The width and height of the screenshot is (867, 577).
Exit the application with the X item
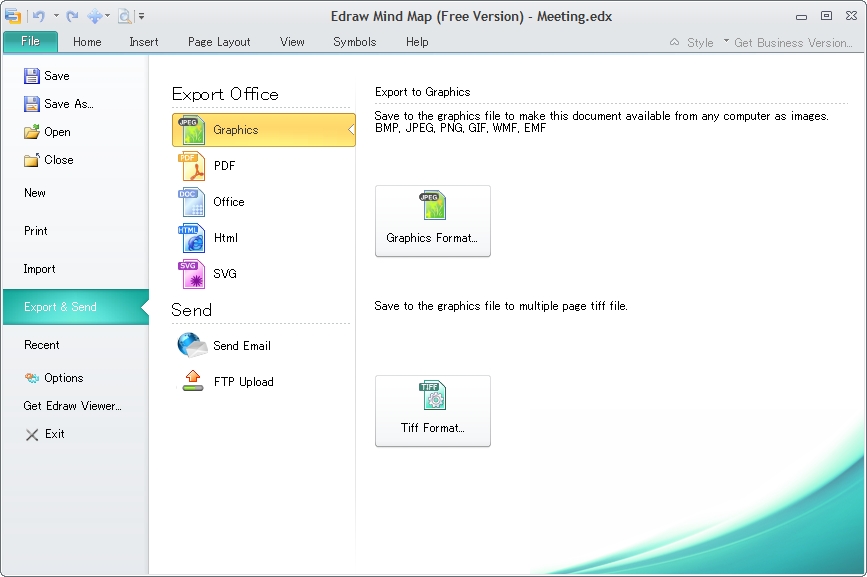coord(45,434)
